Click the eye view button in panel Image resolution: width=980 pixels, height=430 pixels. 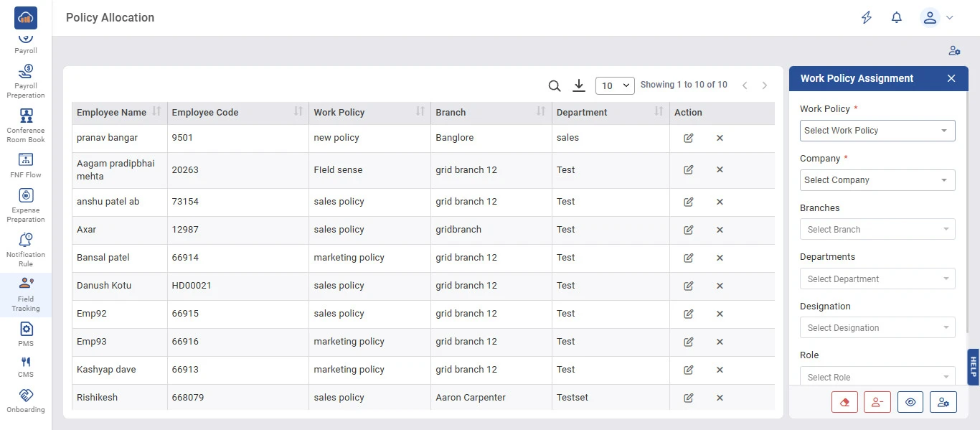pyautogui.click(x=910, y=402)
